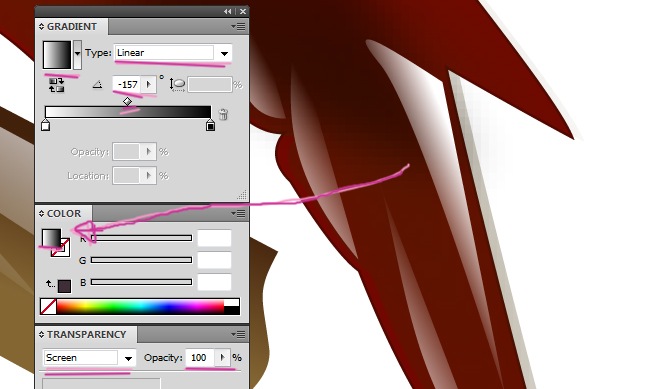Image resolution: width=650 pixels, height=389 pixels.
Task: Pick a color from the spectrum bar
Action: tap(140, 306)
